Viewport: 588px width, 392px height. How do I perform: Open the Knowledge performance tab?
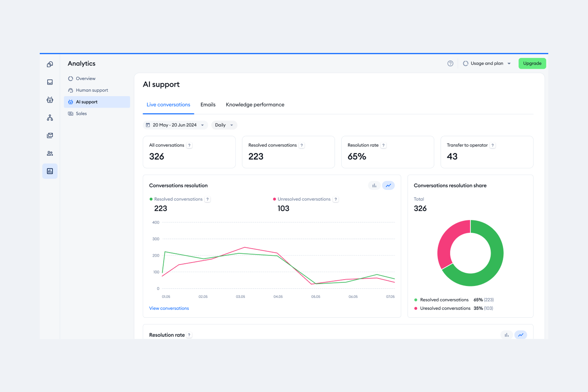pos(255,104)
